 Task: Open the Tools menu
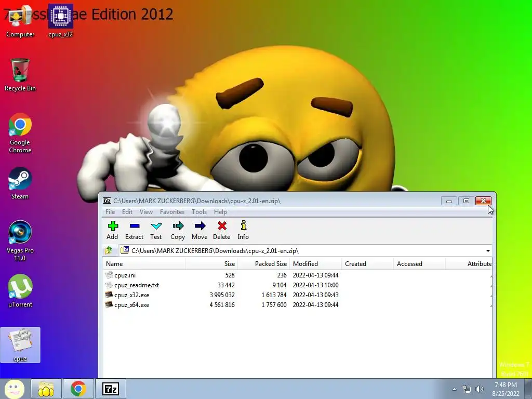(x=199, y=212)
